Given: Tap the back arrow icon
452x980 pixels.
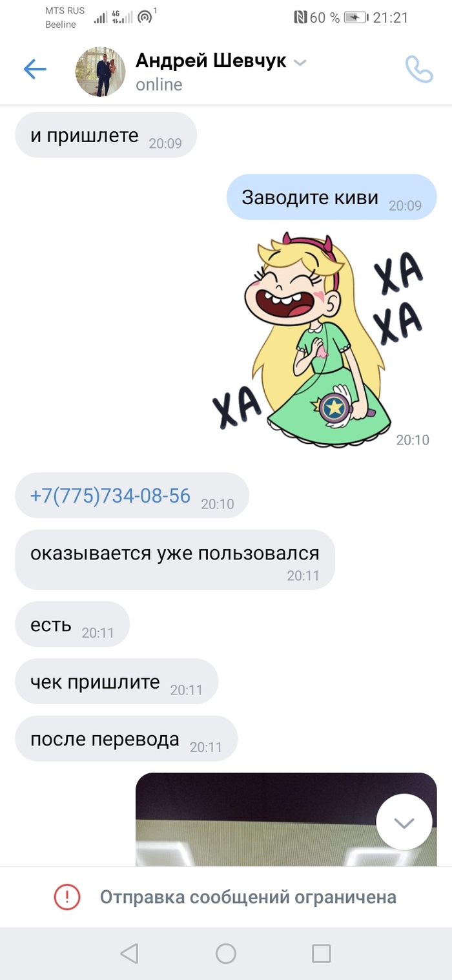Looking at the screenshot, I should point(35,69).
